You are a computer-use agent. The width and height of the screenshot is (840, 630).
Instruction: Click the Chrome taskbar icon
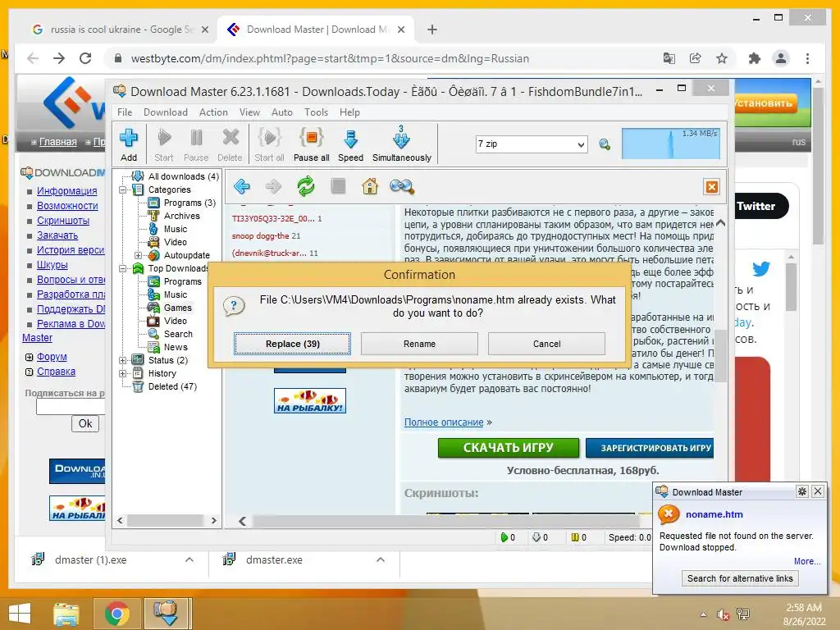click(x=116, y=614)
